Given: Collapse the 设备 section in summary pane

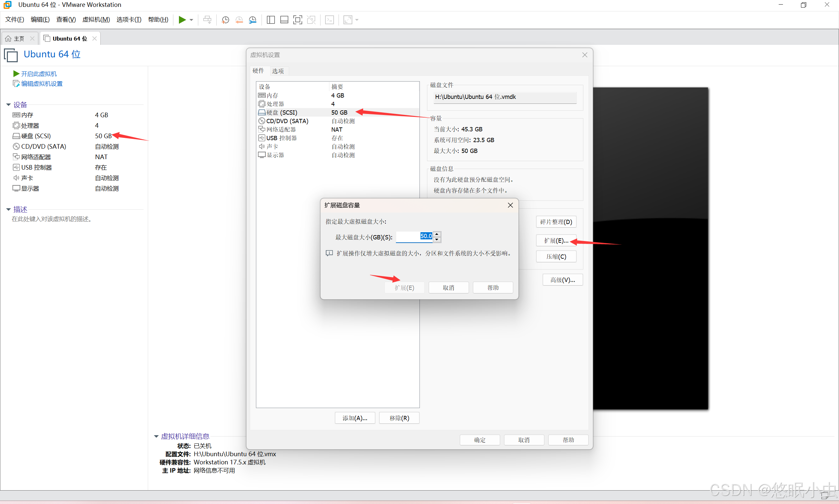Looking at the screenshot, I should (9, 105).
